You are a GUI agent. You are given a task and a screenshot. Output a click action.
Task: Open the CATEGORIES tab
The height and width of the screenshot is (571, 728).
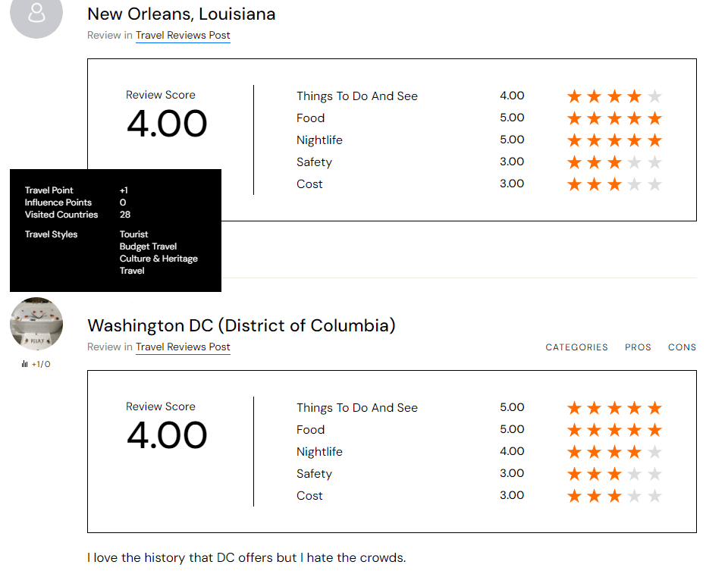point(576,347)
